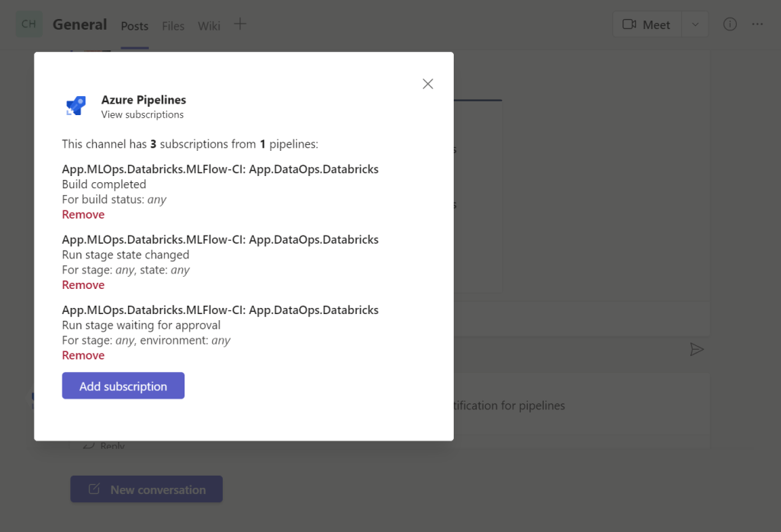Remove the Run stage state changed subscription
Image resolution: width=781 pixels, height=532 pixels.
point(83,285)
